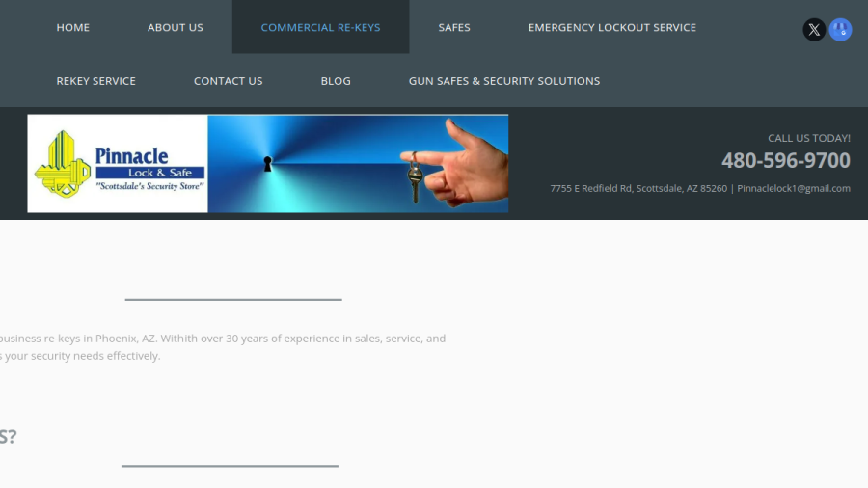Click the 7755 E Redfield Rd address
The width and height of the screenshot is (868, 488).
tap(638, 188)
